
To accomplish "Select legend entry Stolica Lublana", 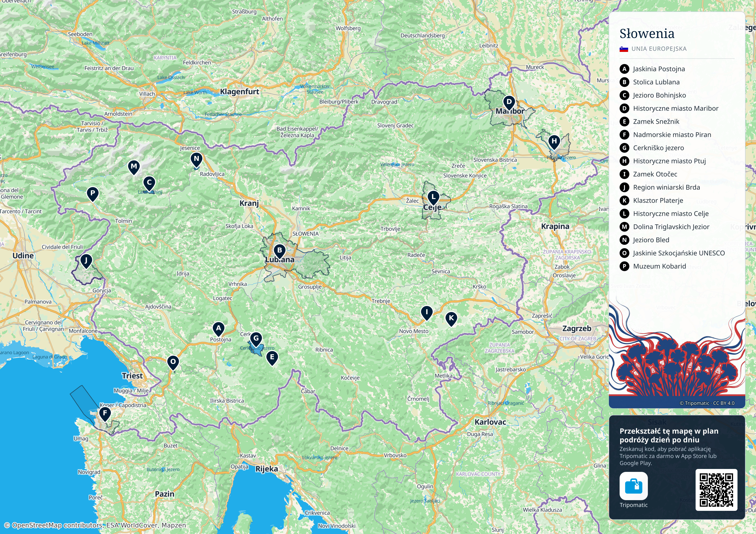I will coord(650,82).
